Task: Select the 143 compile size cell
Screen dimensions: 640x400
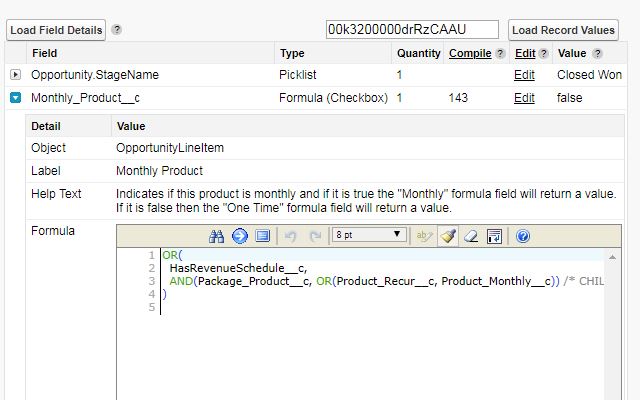Action: point(458,98)
